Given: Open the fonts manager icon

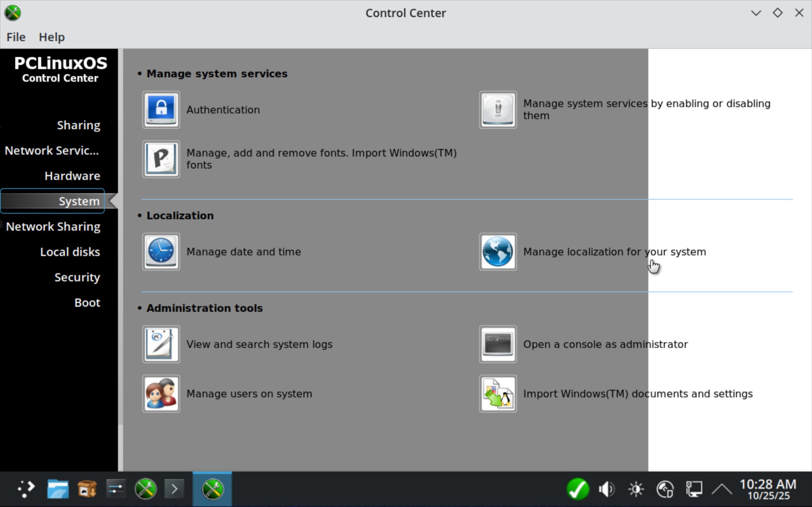Looking at the screenshot, I should coord(161,159).
